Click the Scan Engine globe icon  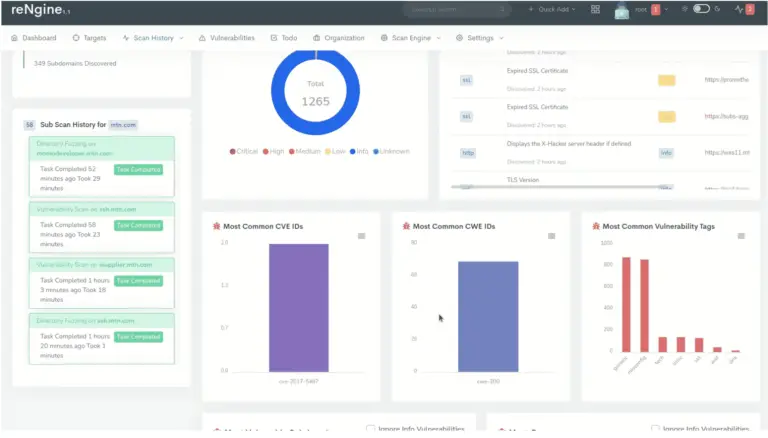[x=384, y=38]
